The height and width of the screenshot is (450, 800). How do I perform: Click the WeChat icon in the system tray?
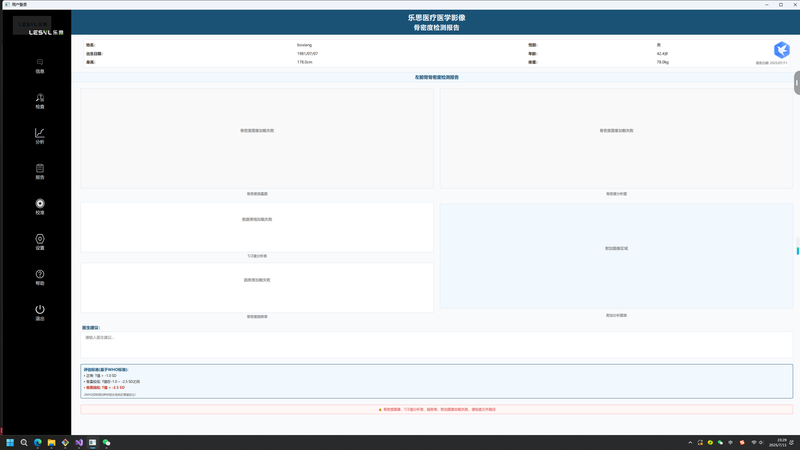(720, 442)
